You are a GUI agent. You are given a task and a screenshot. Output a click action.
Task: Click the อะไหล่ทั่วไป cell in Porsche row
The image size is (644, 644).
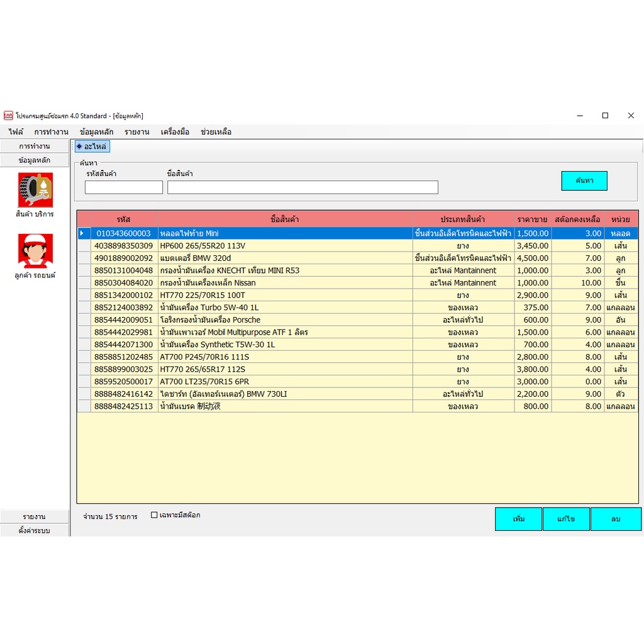click(x=463, y=319)
